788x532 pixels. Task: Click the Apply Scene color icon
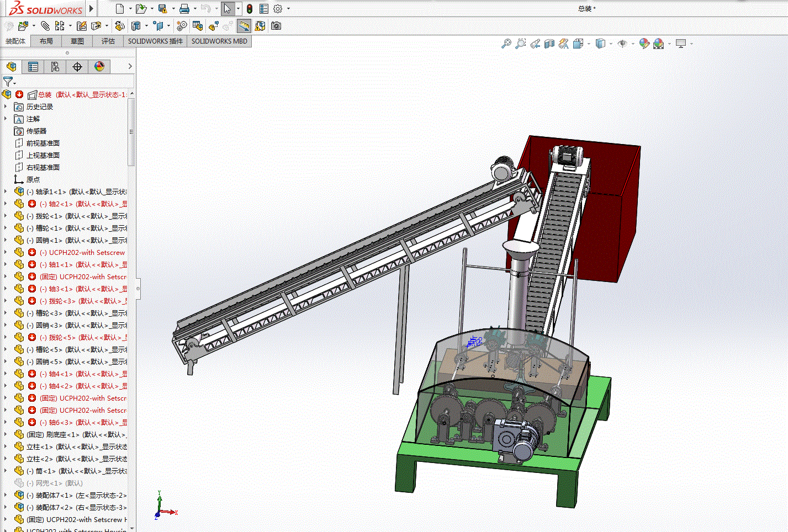[659, 44]
